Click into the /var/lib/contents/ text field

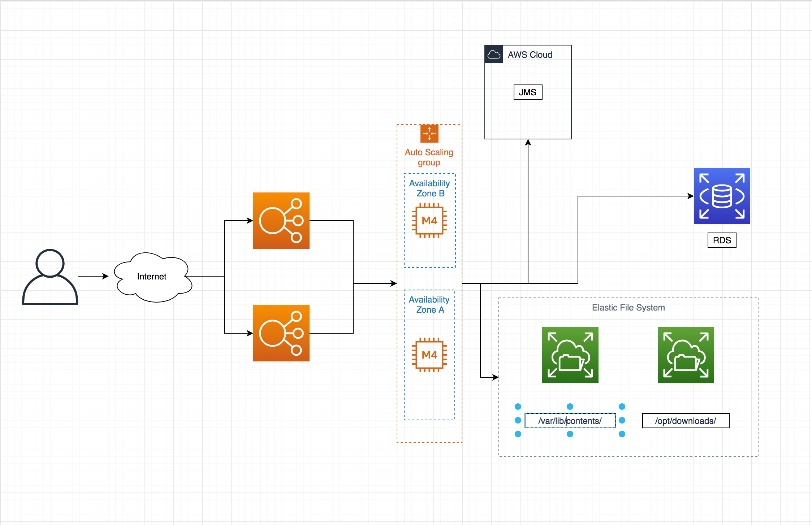tap(570, 421)
